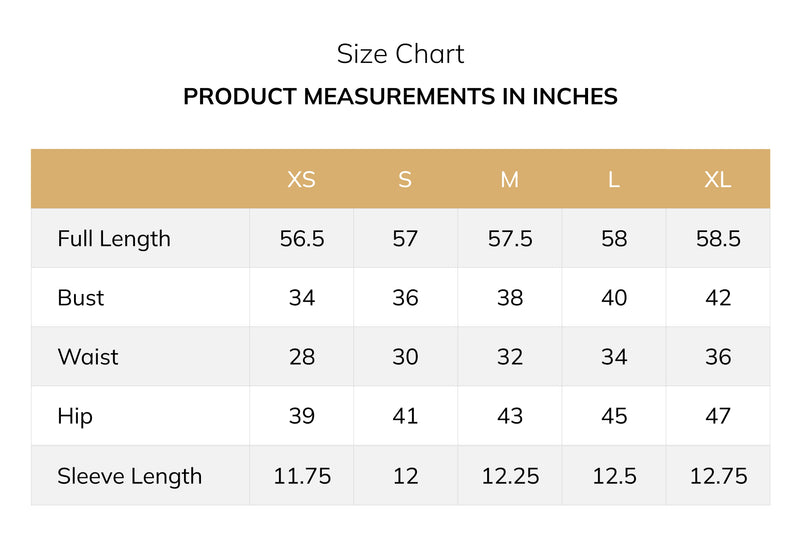Click the 56.5 full length value

302,239
